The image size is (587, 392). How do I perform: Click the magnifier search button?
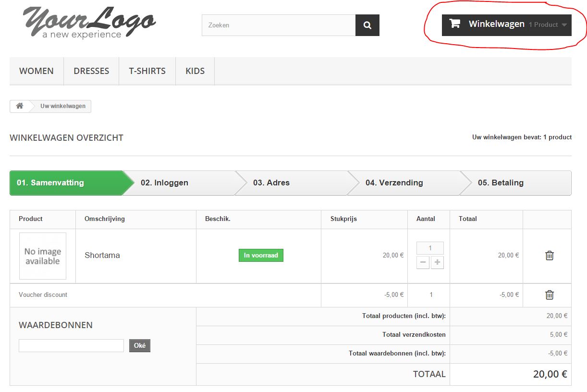click(x=367, y=25)
